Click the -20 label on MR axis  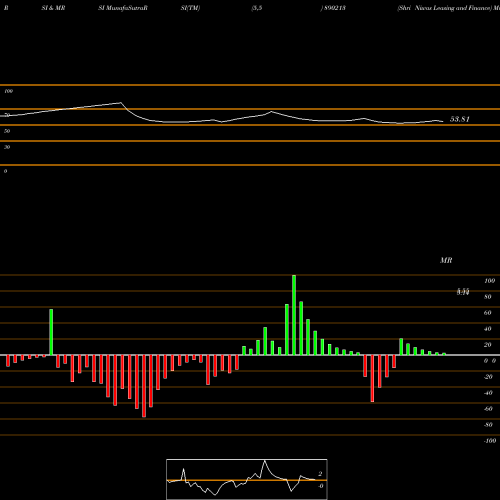coord(488,377)
